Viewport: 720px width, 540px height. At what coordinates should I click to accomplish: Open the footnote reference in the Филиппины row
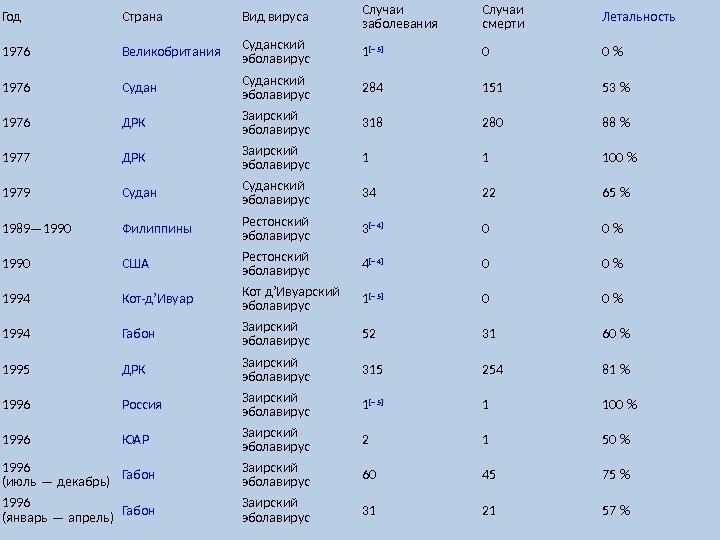[x=378, y=226]
